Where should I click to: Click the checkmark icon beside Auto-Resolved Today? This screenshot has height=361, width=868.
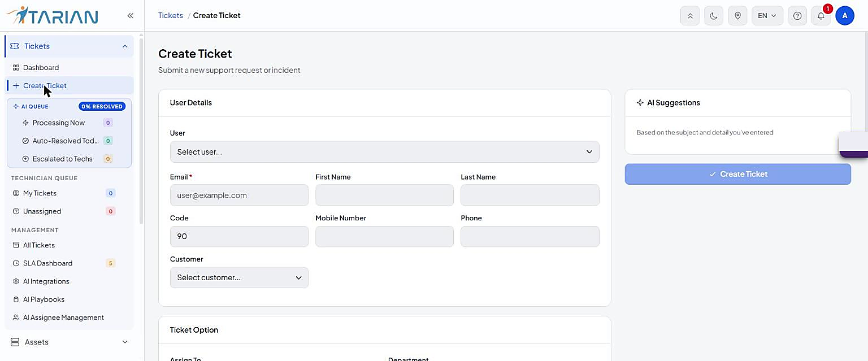pos(25,141)
